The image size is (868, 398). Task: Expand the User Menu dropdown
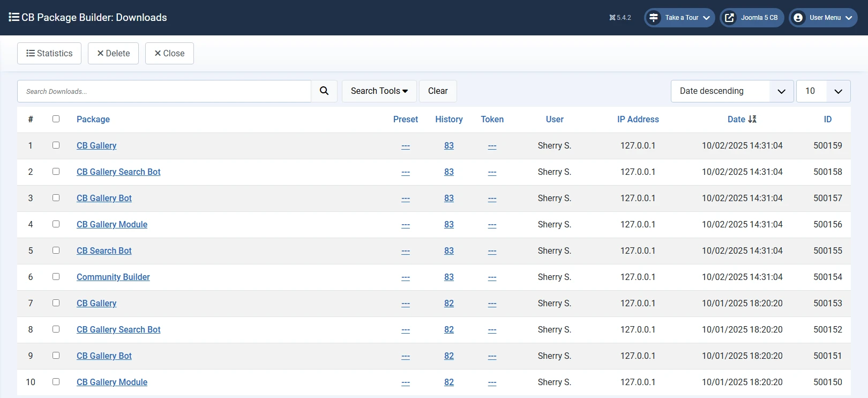pyautogui.click(x=824, y=18)
